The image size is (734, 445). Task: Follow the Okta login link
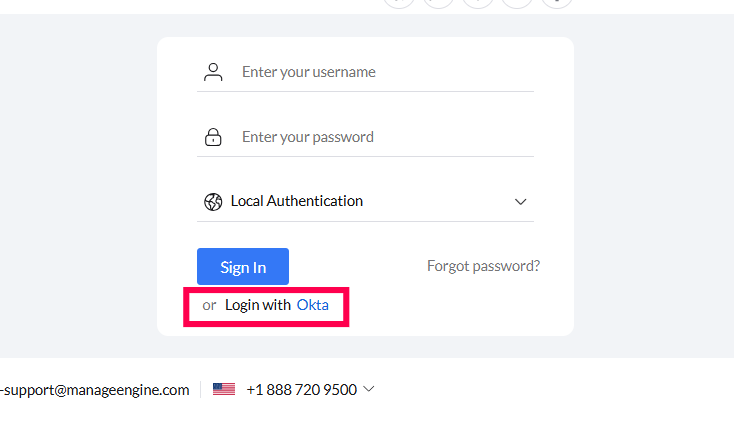coord(312,305)
